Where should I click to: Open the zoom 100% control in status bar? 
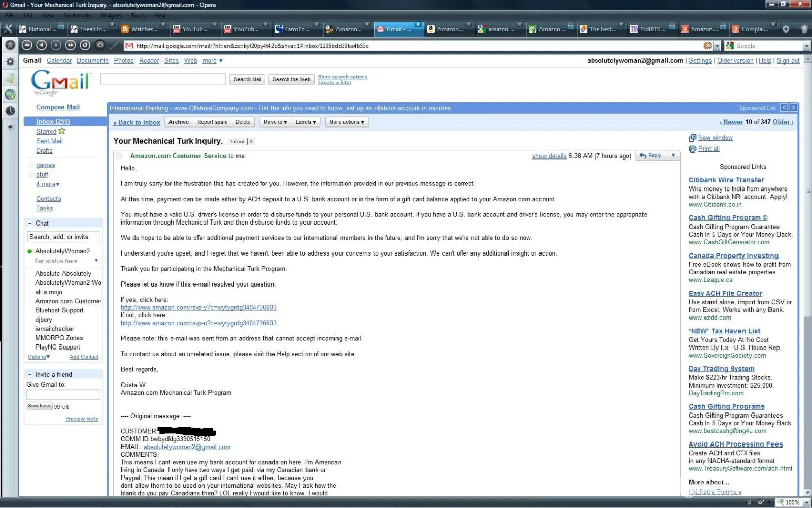pyautogui.click(x=793, y=502)
